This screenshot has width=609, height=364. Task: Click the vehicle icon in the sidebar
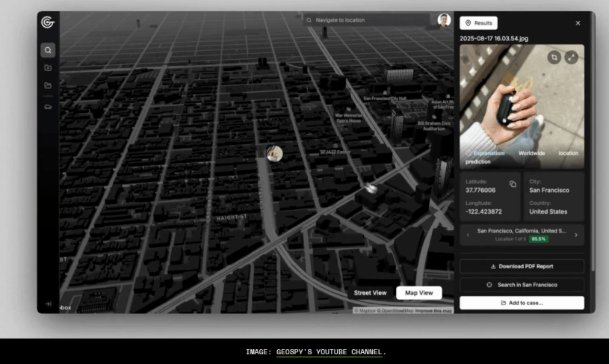coord(48,107)
